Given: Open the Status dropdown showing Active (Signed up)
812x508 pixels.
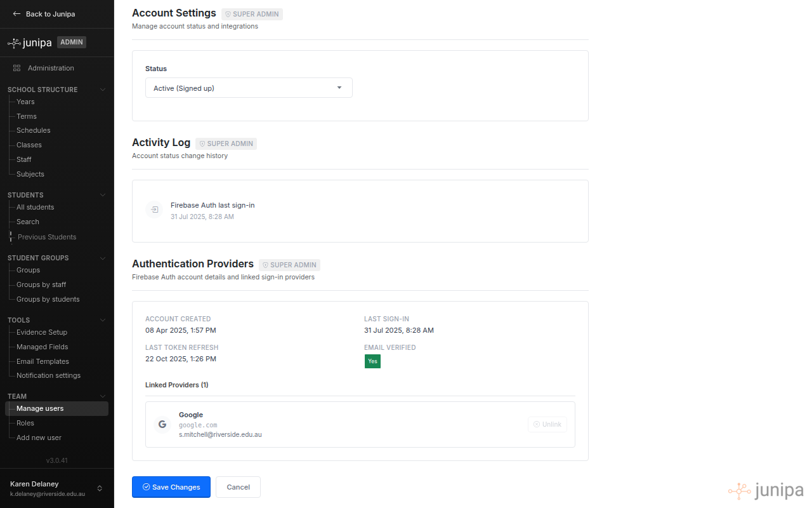Looking at the screenshot, I should click(x=248, y=88).
